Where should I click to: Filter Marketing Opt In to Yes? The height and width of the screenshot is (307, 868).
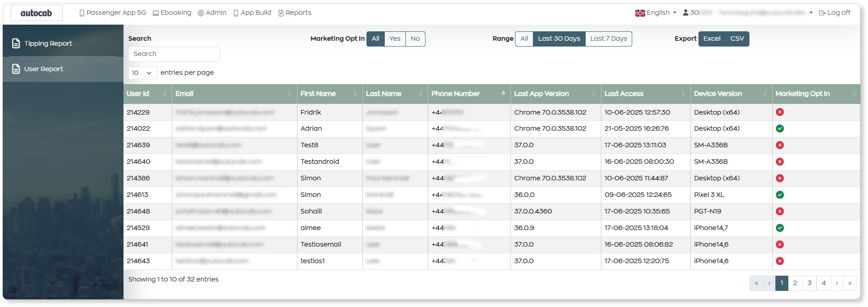pyautogui.click(x=395, y=39)
